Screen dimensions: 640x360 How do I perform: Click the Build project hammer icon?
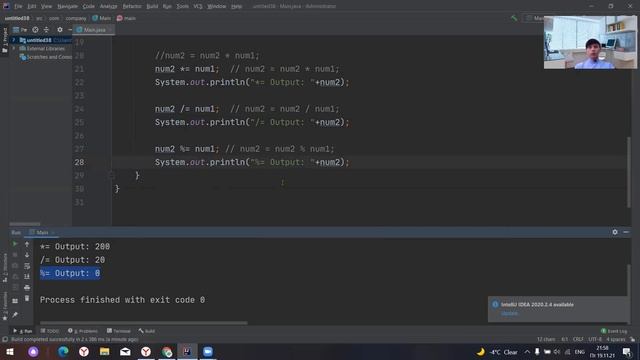pos(514,18)
